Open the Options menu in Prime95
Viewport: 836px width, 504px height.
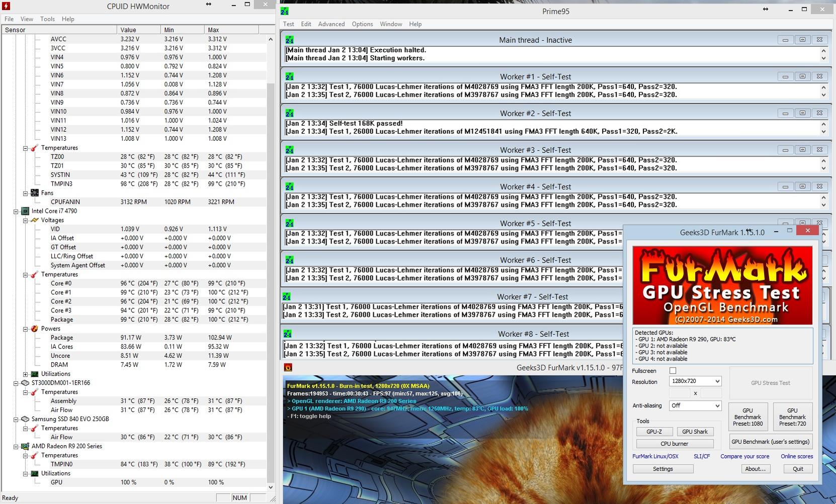(362, 24)
